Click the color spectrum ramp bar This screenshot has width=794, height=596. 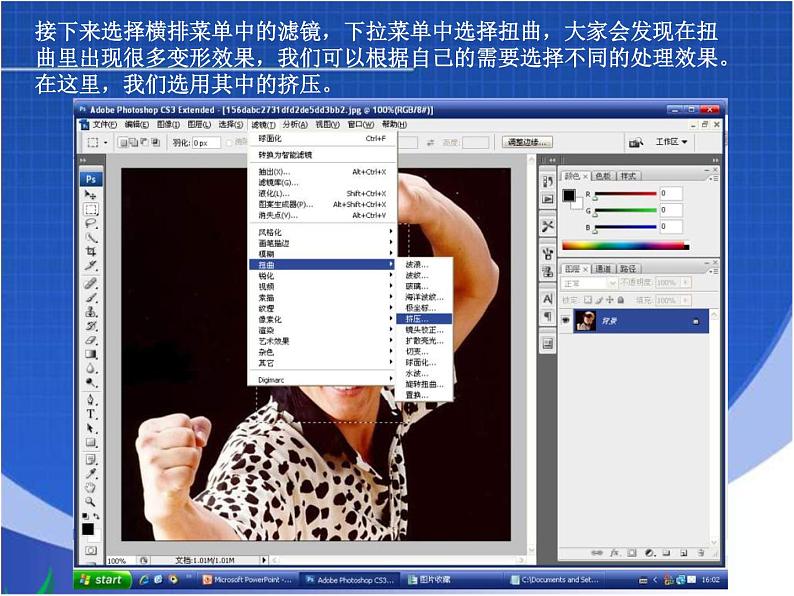point(624,245)
